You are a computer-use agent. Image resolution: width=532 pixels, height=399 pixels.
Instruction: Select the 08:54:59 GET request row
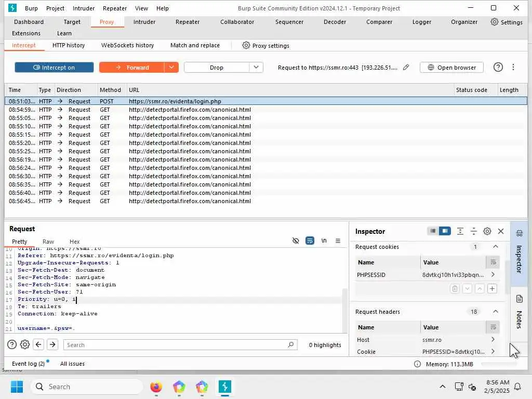[x=265, y=110]
